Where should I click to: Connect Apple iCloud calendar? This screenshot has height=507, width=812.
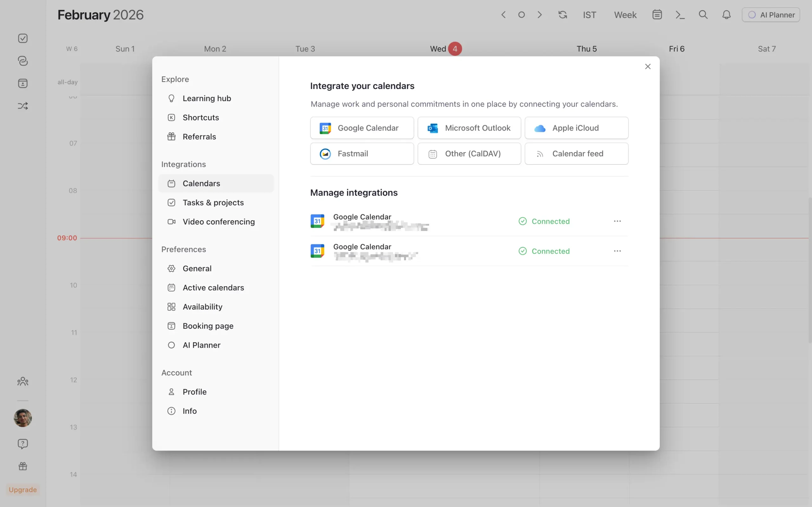576,128
